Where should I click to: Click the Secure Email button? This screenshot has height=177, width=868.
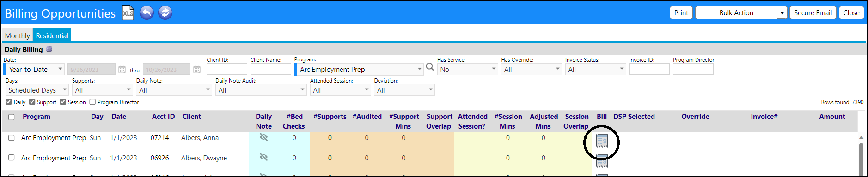coord(813,13)
